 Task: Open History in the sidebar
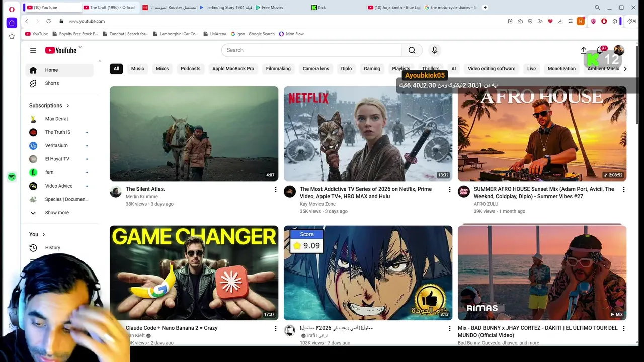tap(59, 248)
